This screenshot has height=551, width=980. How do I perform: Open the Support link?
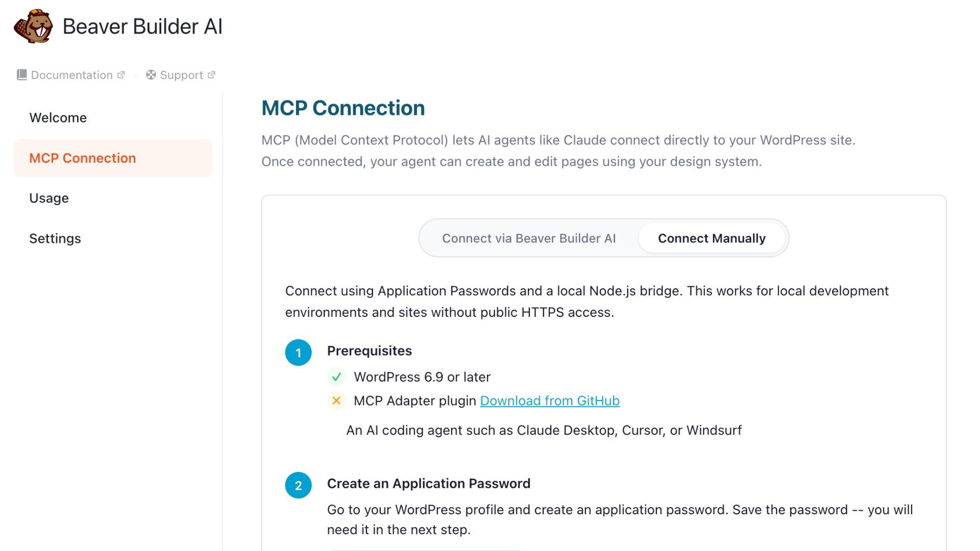click(x=181, y=75)
